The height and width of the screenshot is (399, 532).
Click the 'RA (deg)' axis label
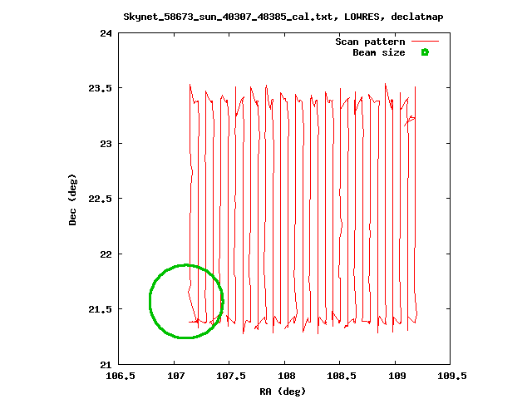point(283,392)
